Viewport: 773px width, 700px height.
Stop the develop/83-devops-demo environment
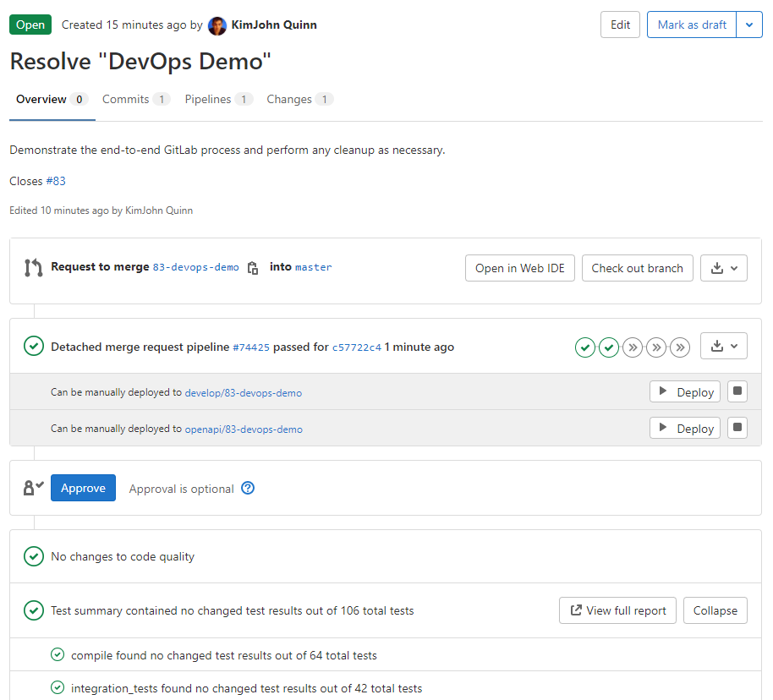coord(737,392)
